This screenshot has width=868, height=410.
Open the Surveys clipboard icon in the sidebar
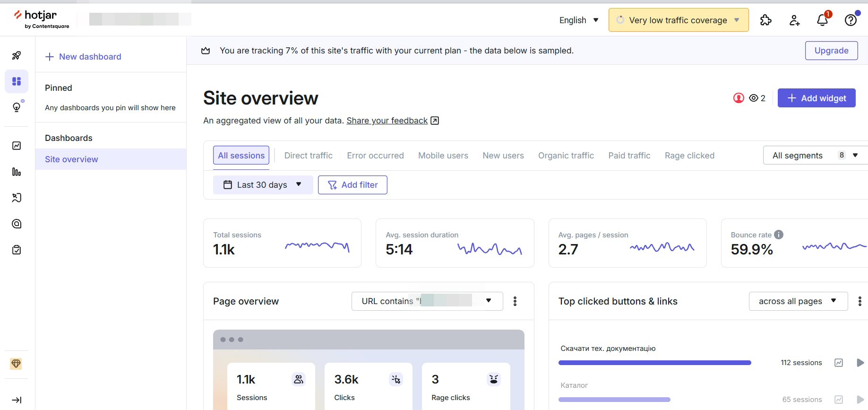coord(17,250)
